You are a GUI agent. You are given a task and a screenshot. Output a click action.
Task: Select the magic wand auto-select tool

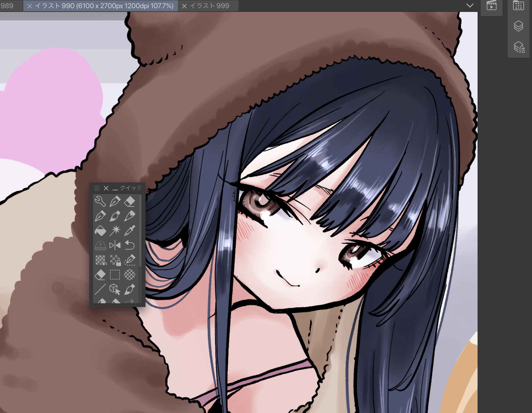(x=115, y=231)
